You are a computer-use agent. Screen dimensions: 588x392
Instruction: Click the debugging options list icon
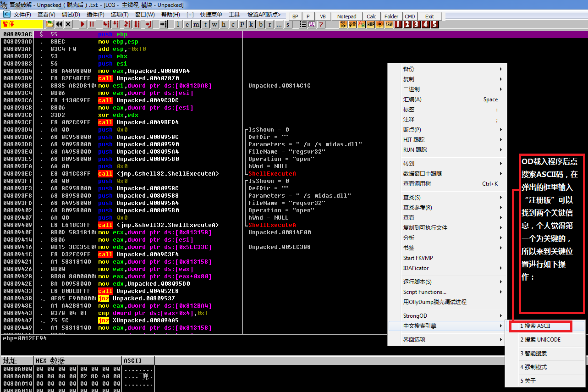[x=303, y=24]
